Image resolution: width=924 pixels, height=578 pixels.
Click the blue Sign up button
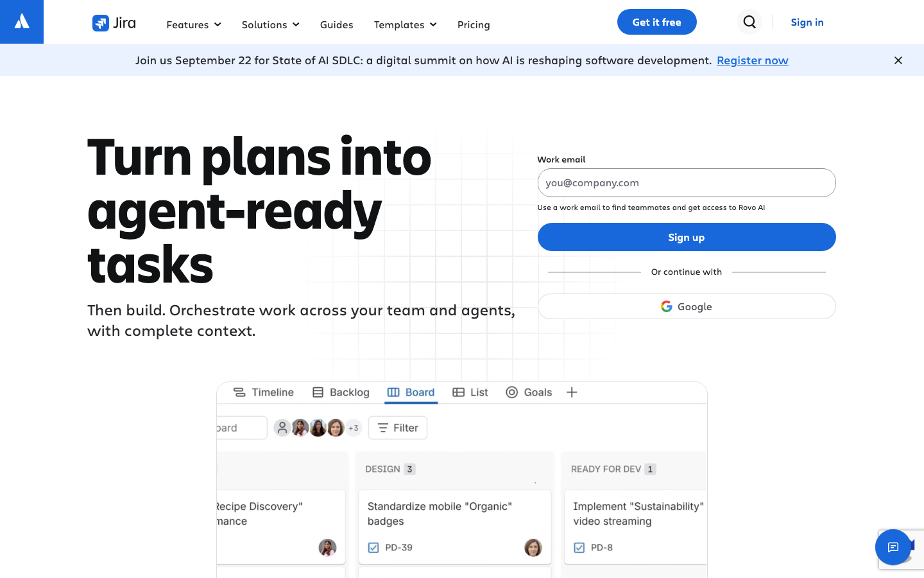point(687,237)
